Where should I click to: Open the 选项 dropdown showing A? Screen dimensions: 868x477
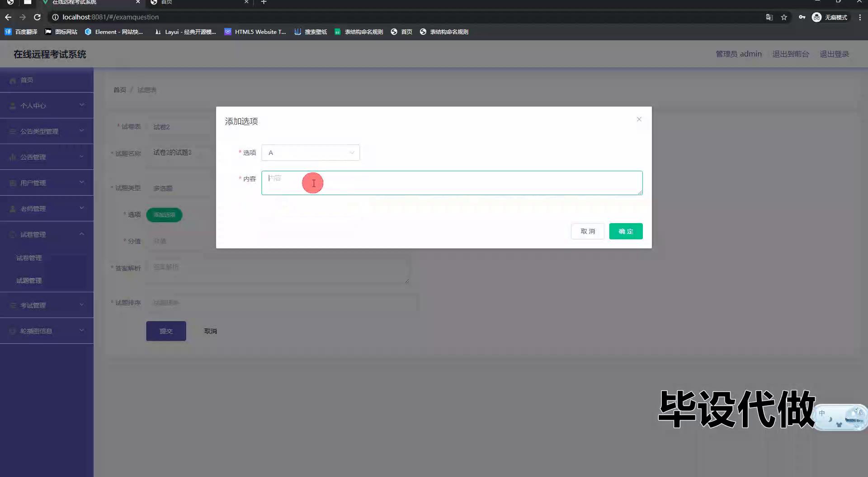click(x=310, y=153)
